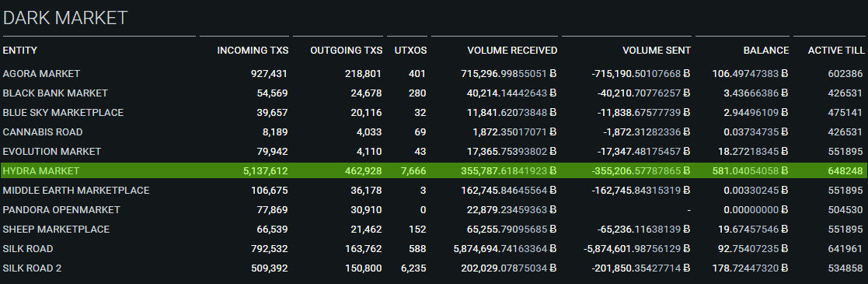
Task: Select the SILK ROAD 2 entity name
Action: (32, 268)
